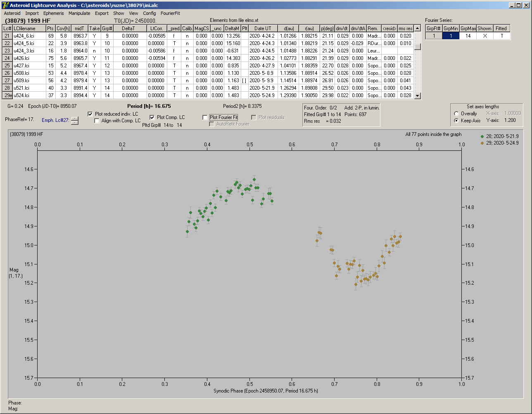Select row header 27 in table
Viewport: 532px width, 414px height.
pos(7,81)
